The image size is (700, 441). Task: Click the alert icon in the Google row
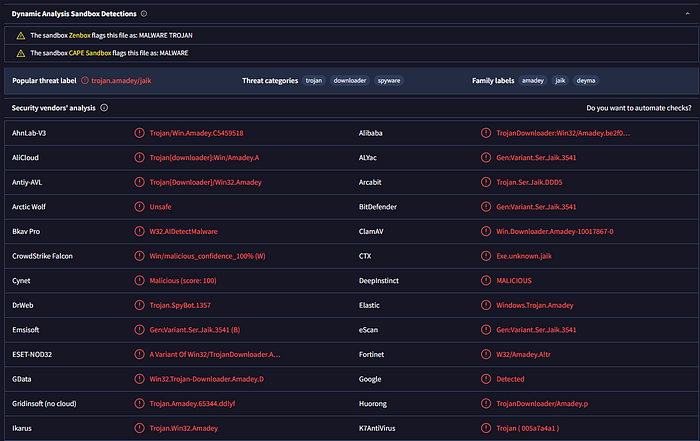tap(486, 379)
